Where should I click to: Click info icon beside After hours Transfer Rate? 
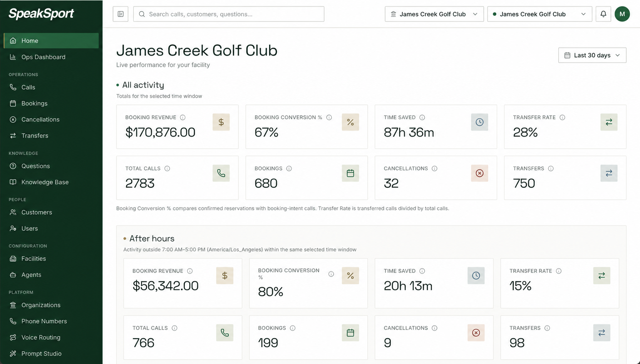559,271
